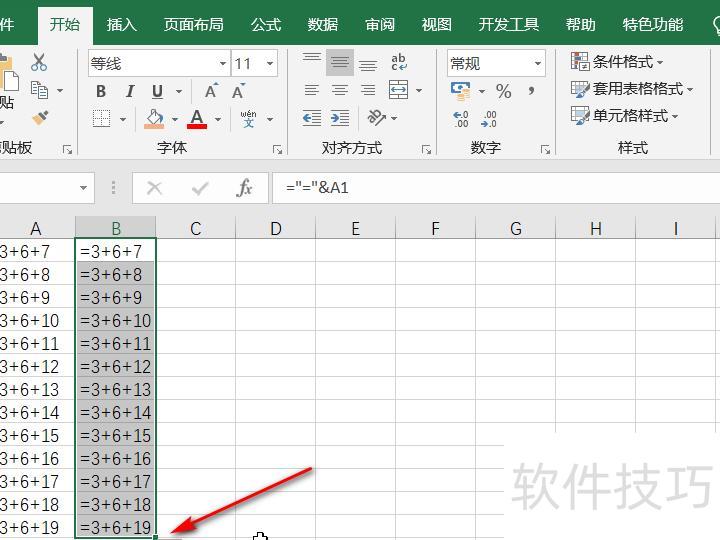
Task: Toggle middle vertical alignment
Action: [340, 62]
